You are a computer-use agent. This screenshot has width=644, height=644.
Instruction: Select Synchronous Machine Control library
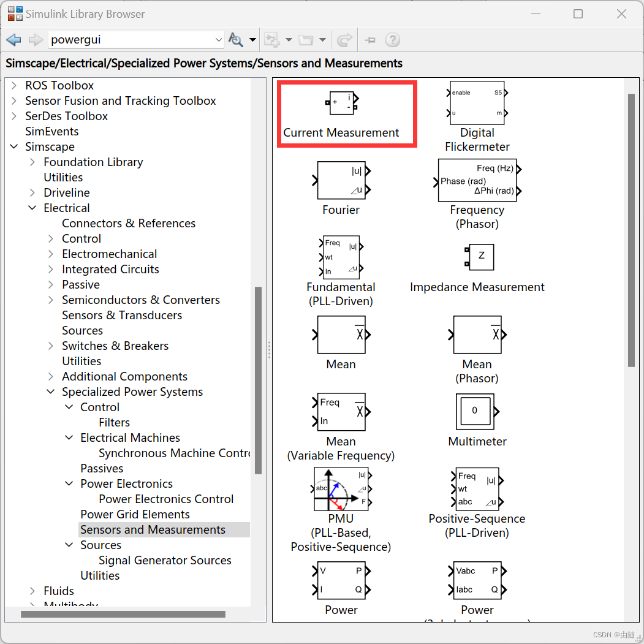(174, 453)
